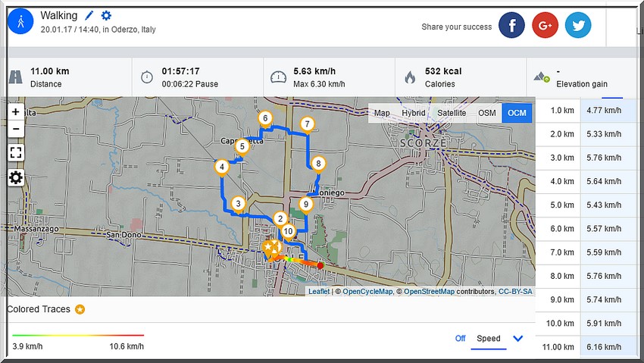Select the 3.0 km split row
This screenshot has height=363, width=644.
[x=586, y=158]
